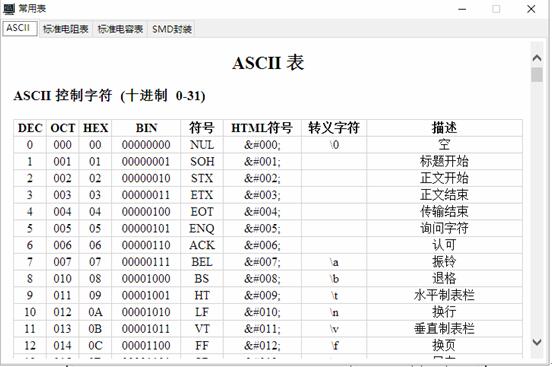This screenshot has width=552, height=367.
Task: Click the HTML code &#000;
Action: click(262, 145)
